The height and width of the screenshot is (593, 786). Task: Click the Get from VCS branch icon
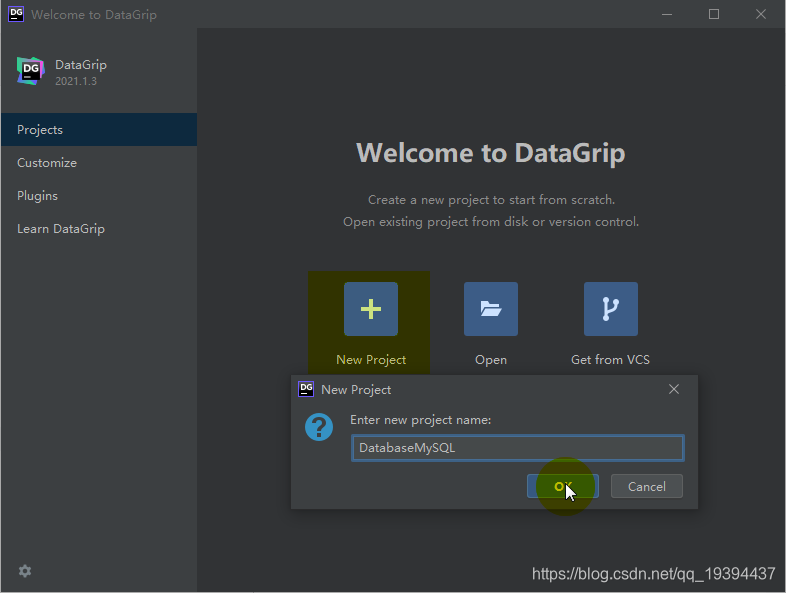coord(611,309)
